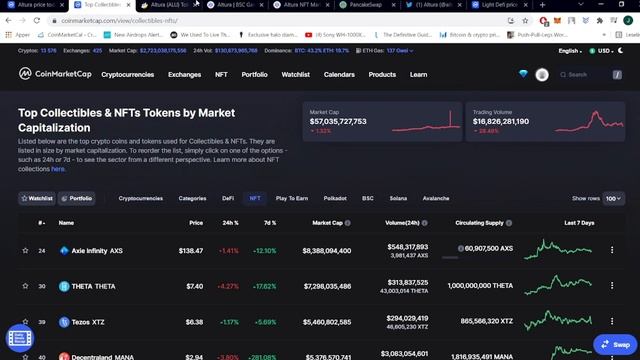Click the Watchlist filter button

[37, 198]
